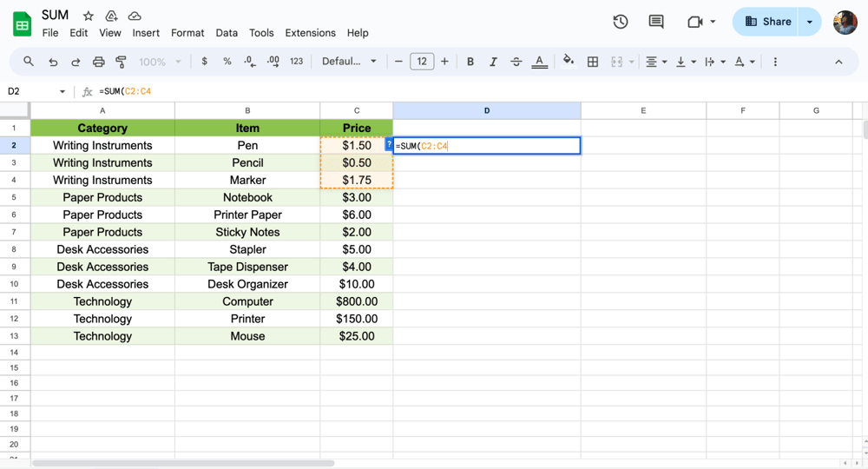Star this SUM spreadsheet
Image resolution: width=868 pixels, height=469 pixels.
pos(88,16)
